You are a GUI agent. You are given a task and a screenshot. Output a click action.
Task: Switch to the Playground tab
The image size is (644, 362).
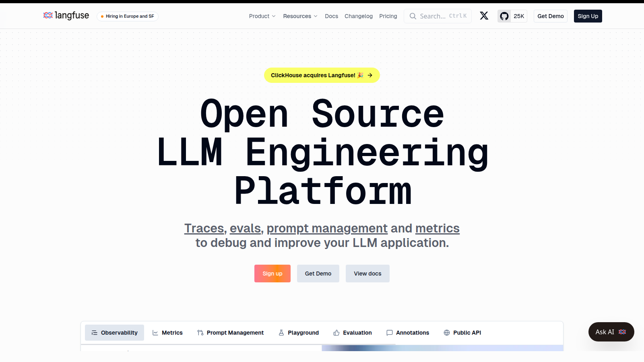tap(299, 333)
